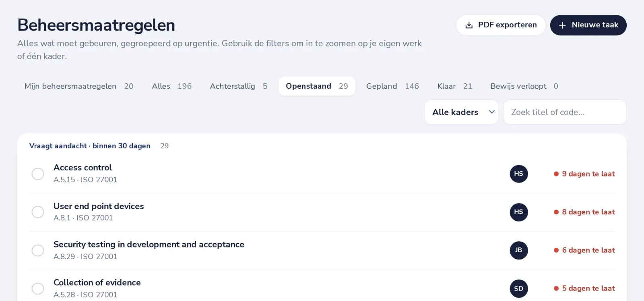This screenshot has width=644, height=301.
Task: Show the Achterstallig tab
Action: [239, 86]
